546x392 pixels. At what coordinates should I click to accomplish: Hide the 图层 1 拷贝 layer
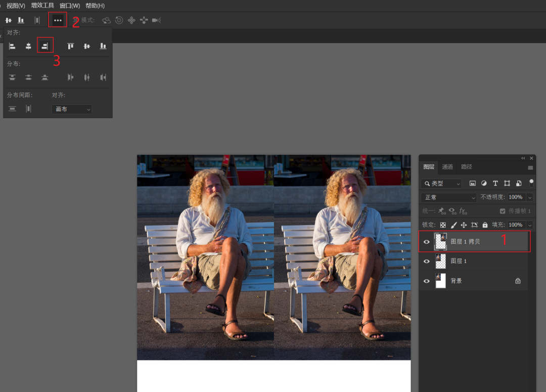point(427,242)
